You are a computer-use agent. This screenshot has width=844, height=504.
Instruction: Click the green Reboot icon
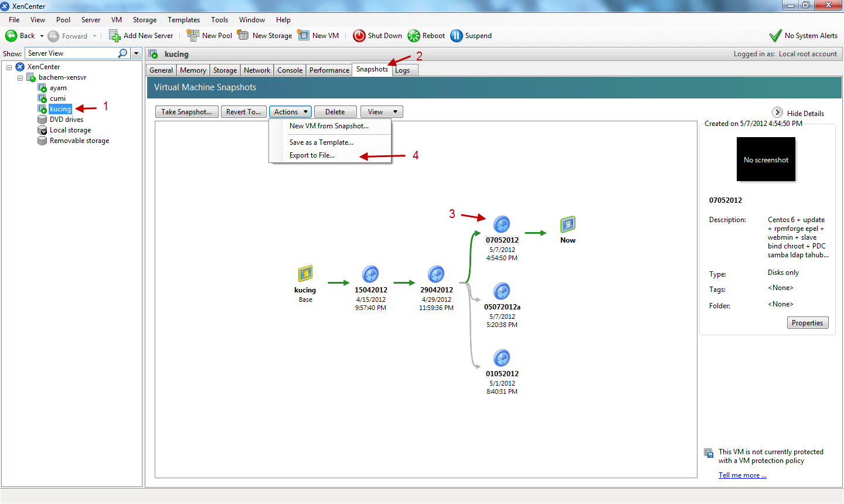click(x=414, y=36)
